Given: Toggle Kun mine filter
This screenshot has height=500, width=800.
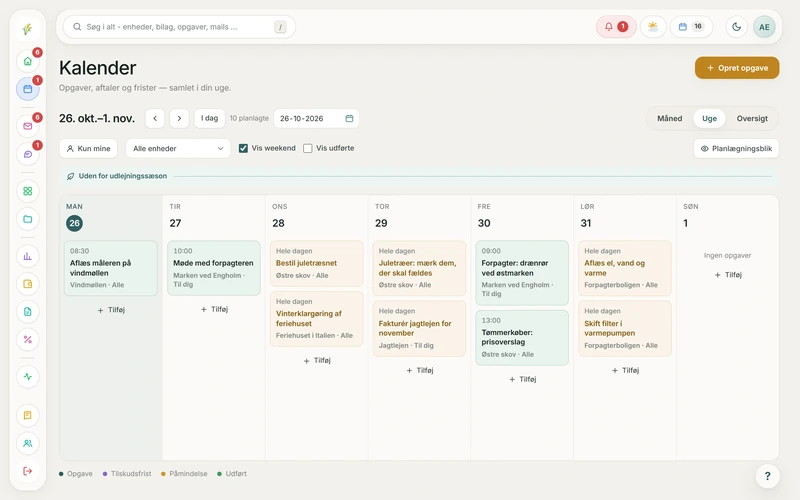Looking at the screenshot, I should [x=89, y=148].
